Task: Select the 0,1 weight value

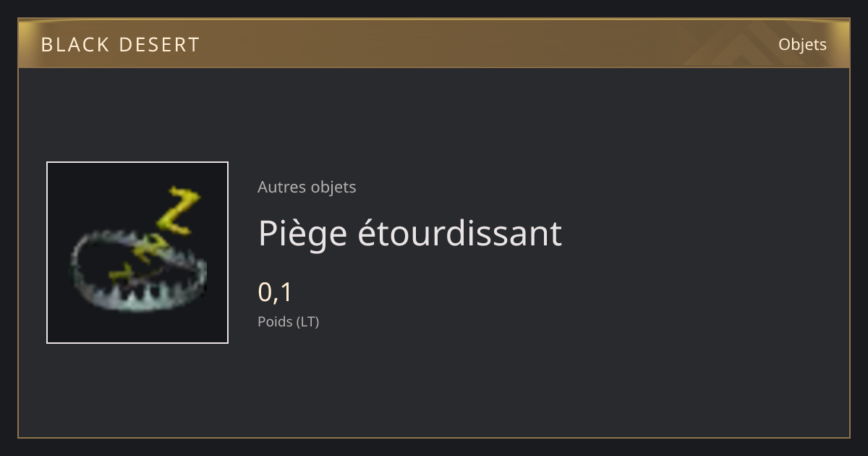Action: pos(275,292)
